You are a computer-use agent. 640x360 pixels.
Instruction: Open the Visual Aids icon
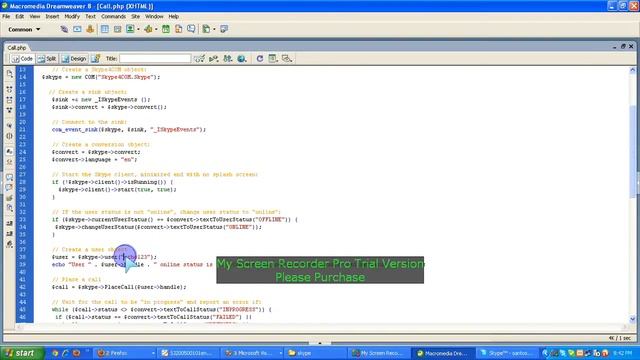coord(287,59)
